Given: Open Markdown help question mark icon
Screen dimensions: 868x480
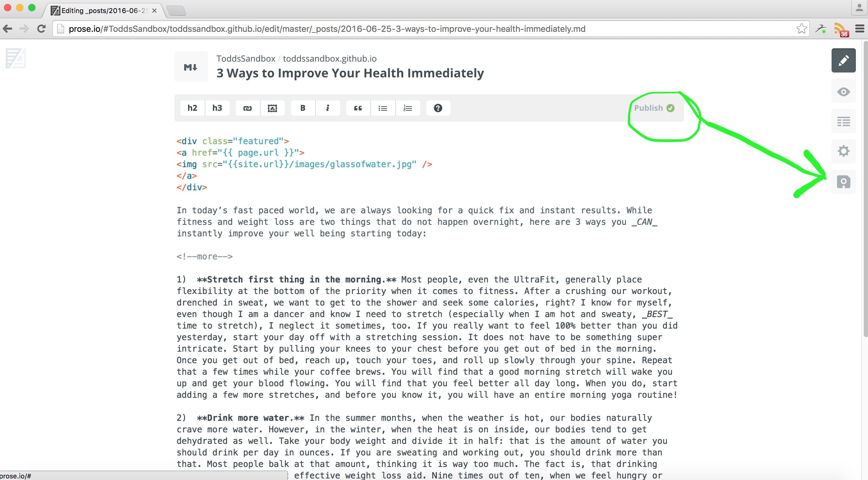Looking at the screenshot, I should tap(438, 108).
